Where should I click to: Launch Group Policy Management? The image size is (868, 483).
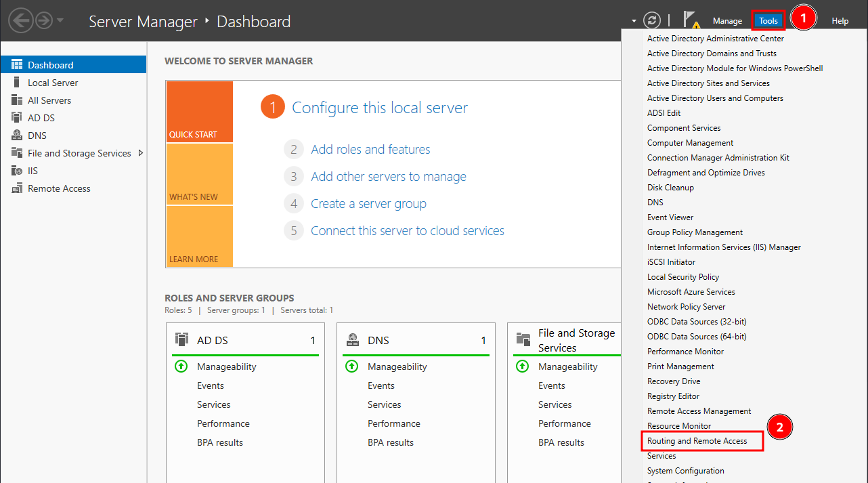[x=695, y=232]
